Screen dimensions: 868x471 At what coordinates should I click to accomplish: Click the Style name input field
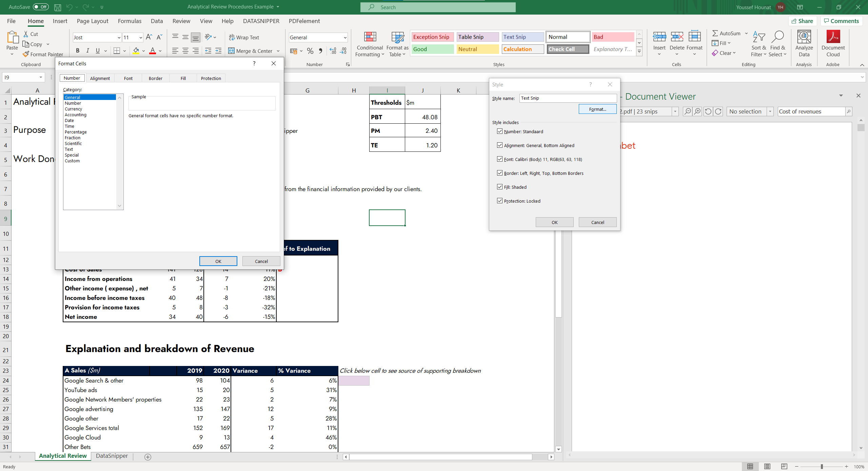pyautogui.click(x=568, y=98)
